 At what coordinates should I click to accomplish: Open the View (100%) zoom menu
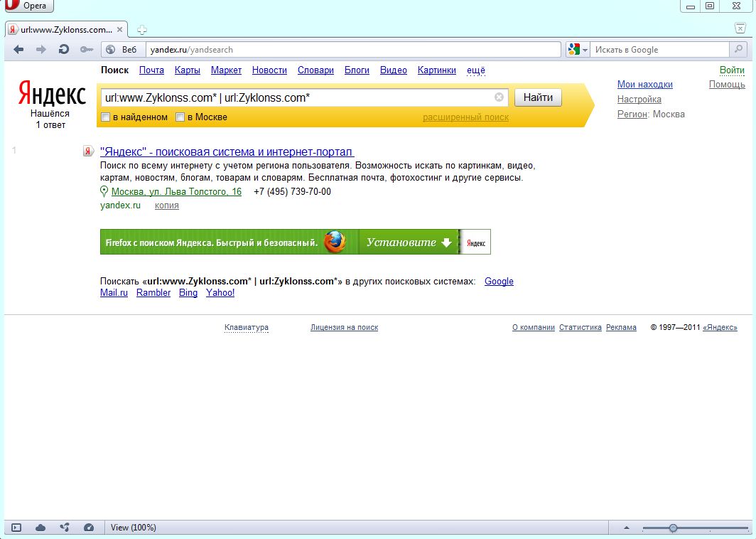pyautogui.click(x=133, y=528)
